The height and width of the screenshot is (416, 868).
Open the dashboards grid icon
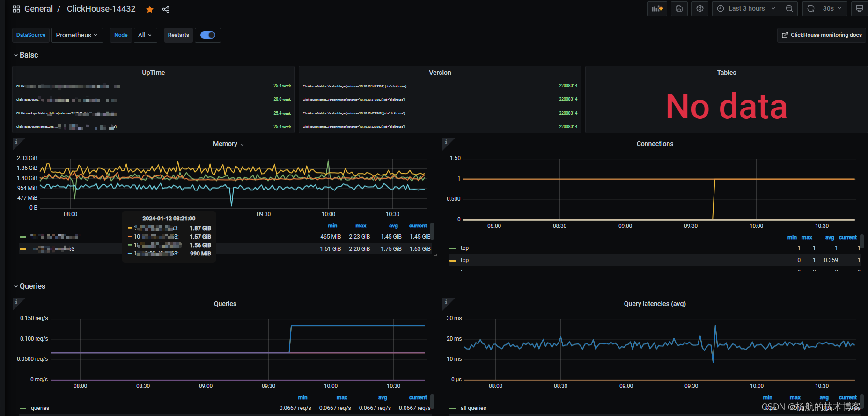tap(16, 9)
